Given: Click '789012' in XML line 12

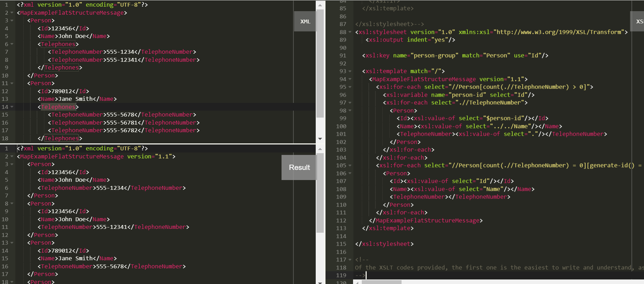Looking at the screenshot, I should [x=61, y=91].
